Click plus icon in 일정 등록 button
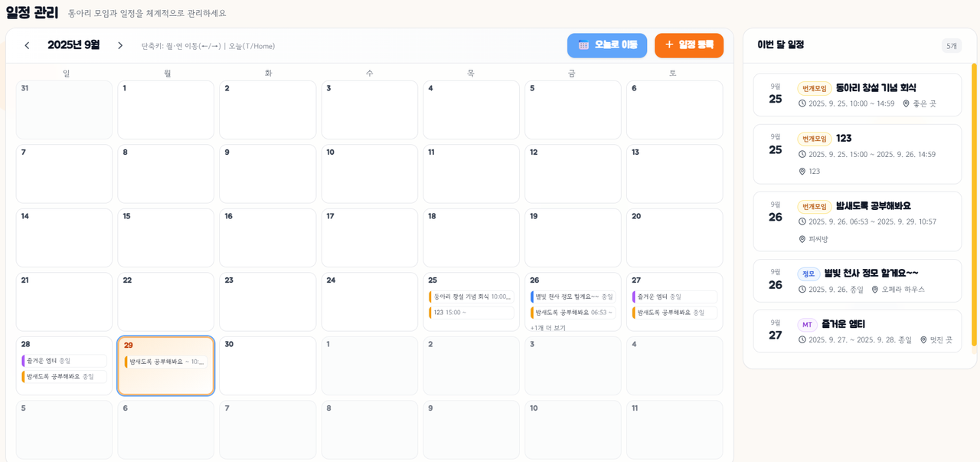 tap(669, 44)
